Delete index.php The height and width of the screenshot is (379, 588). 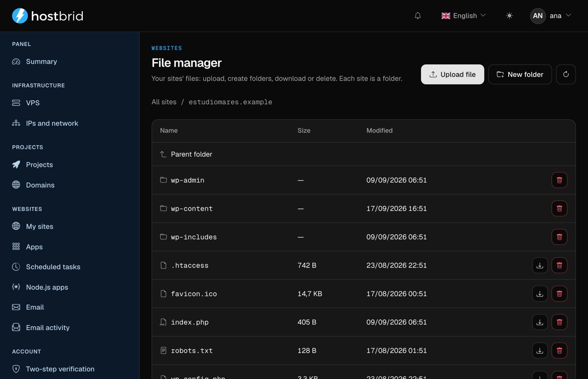[x=559, y=322]
